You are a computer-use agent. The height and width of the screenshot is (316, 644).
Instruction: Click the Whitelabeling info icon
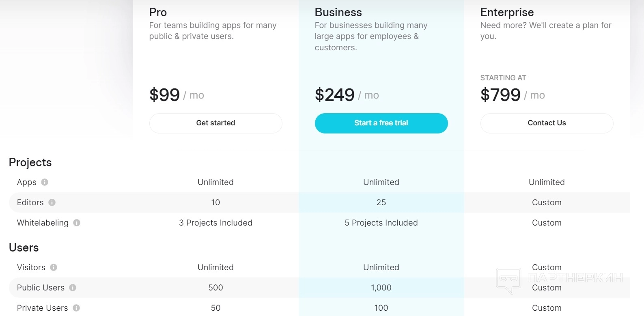coord(77,223)
